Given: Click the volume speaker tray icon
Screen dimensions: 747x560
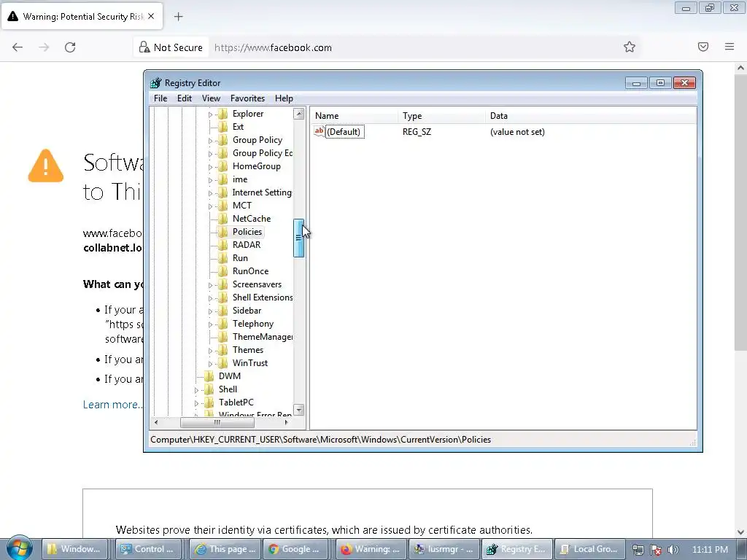Looking at the screenshot, I should (x=673, y=550).
